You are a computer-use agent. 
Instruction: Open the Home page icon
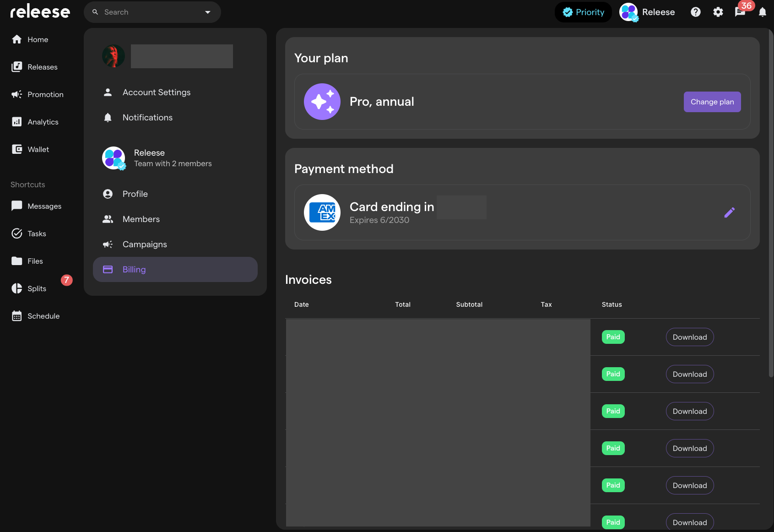click(17, 39)
